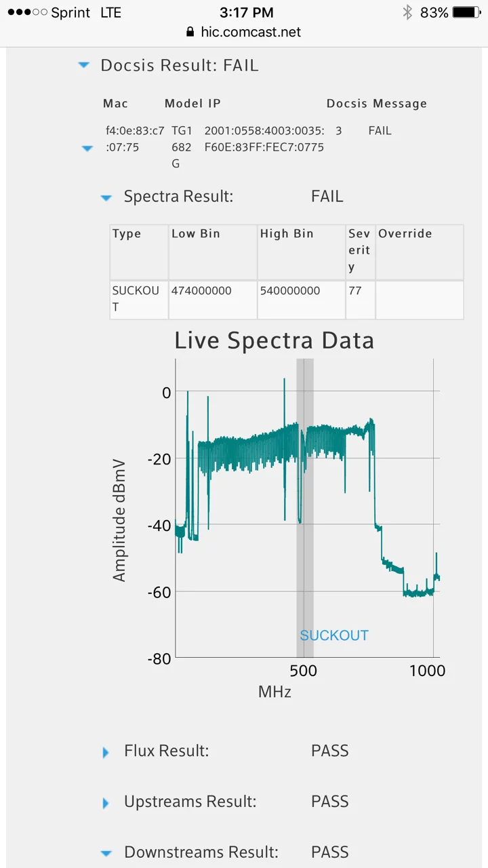
Task: Click the Type cell SUCKOUT in table
Action: point(136,298)
